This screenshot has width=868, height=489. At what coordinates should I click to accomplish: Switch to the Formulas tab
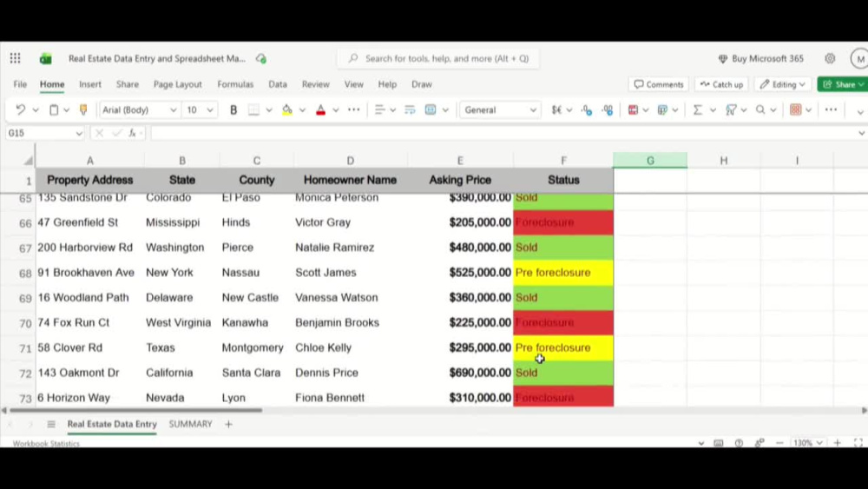click(235, 84)
